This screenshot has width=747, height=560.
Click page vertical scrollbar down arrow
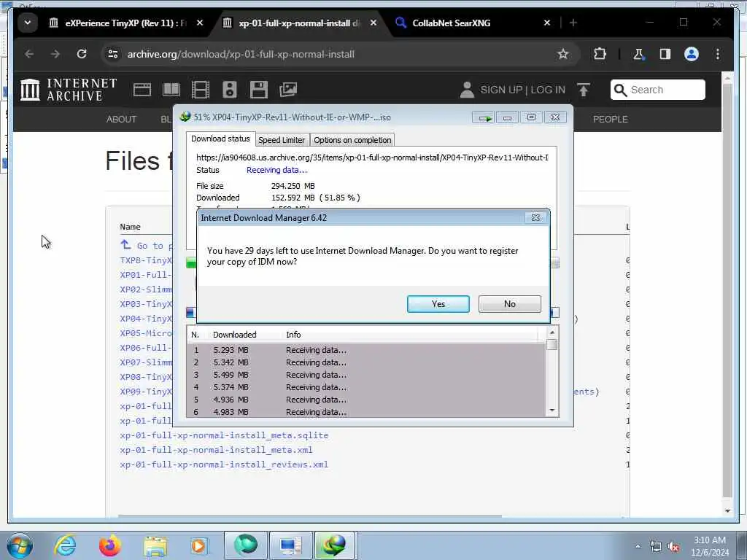click(x=727, y=511)
